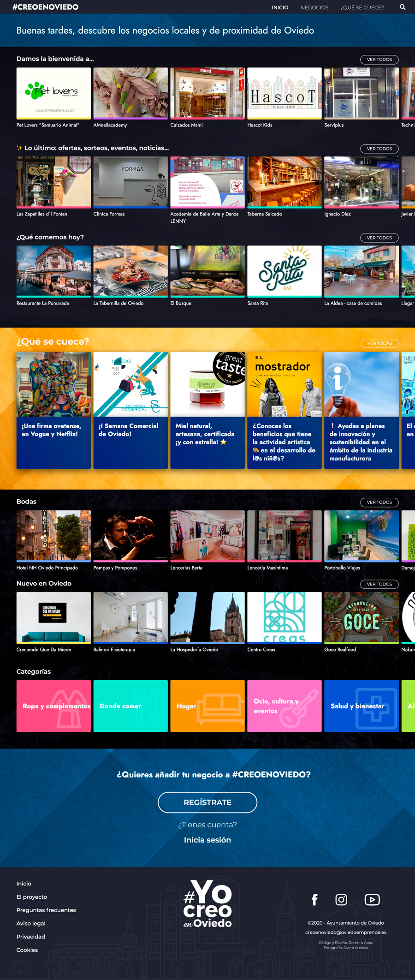Click VER TODAS in ¿Qué se cuece?
The height and width of the screenshot is (980, 415).
click(379, 343)
